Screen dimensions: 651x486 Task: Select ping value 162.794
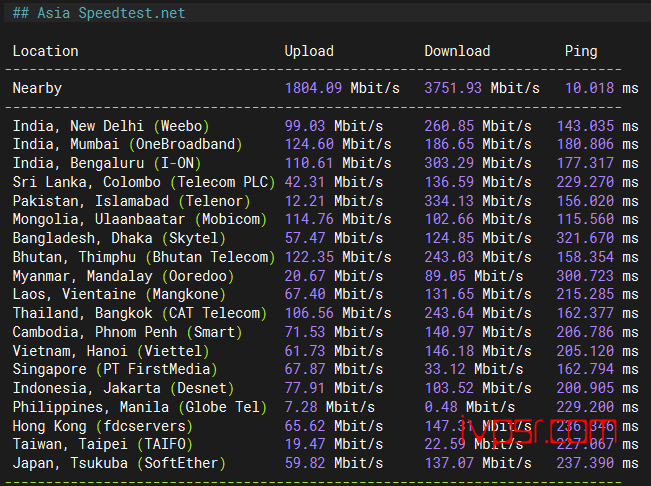(585, 369)
